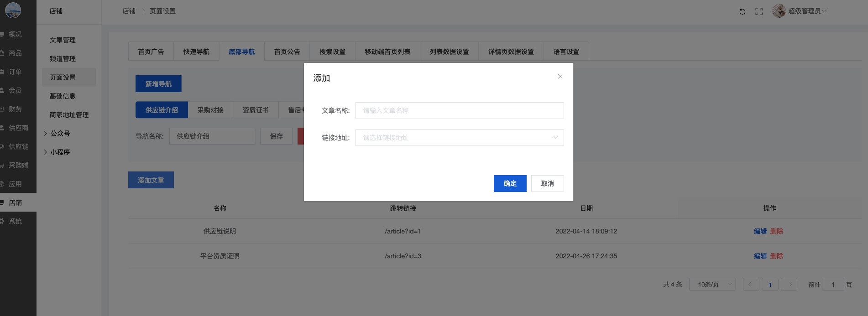Click the site logo in sidebar

[x=13, y=10]
